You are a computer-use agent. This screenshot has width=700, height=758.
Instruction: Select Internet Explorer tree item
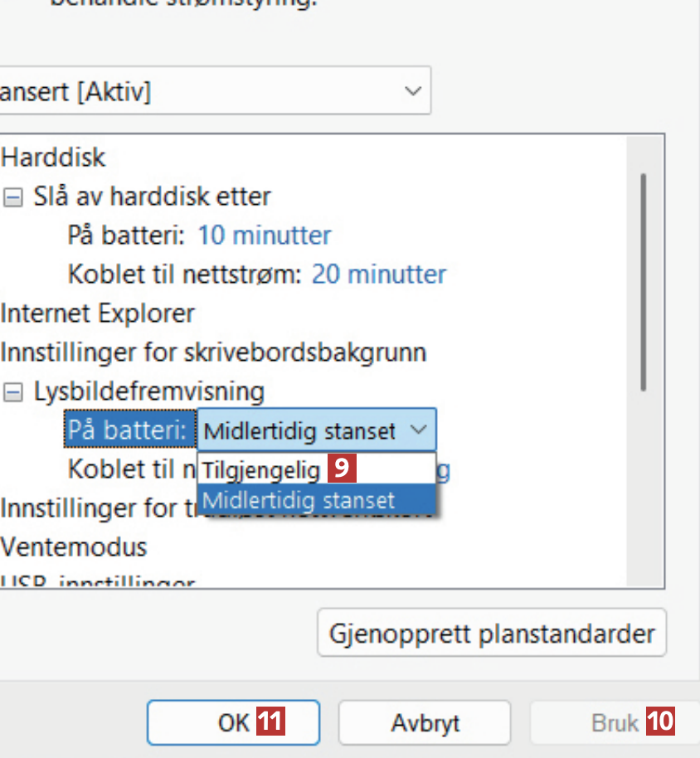click(x=97, y=313)
